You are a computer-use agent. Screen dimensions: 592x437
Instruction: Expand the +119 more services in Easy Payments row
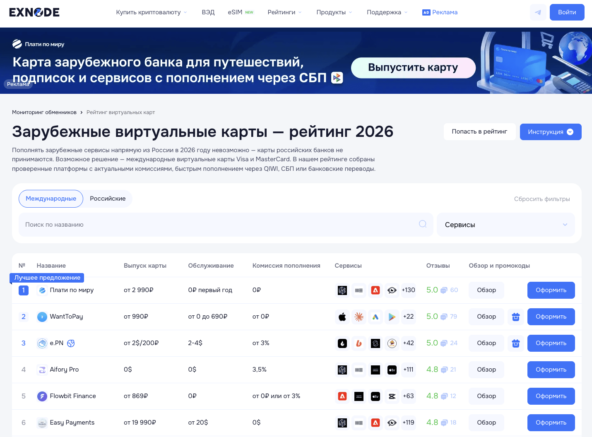point(408,422)
